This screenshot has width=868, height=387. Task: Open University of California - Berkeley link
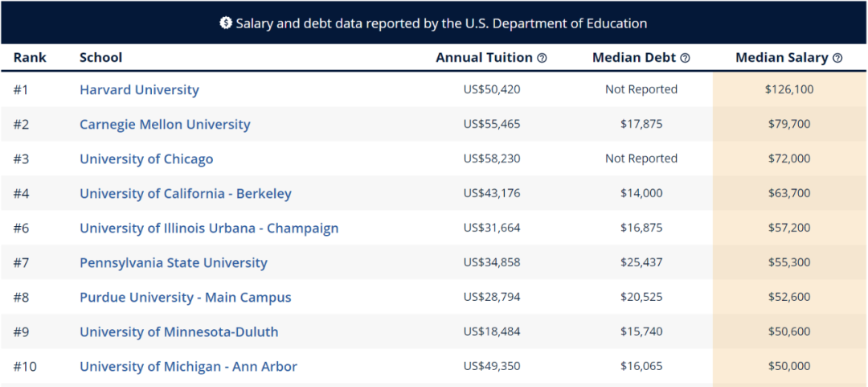pos(186,194)
